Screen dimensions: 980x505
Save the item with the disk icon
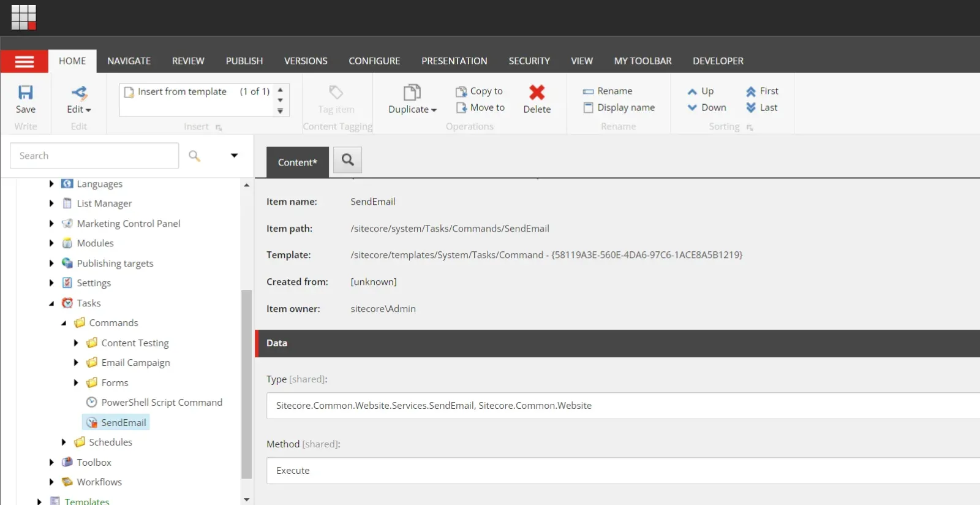26,93
